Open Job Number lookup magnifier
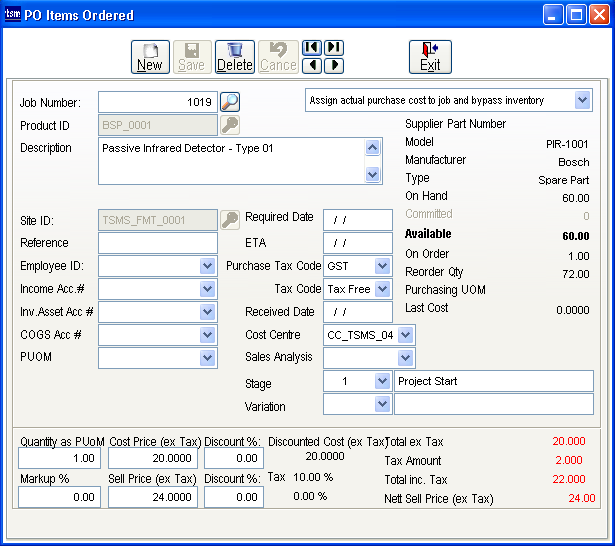This screenshot has width=615, height=546. (x=230, y=101)
